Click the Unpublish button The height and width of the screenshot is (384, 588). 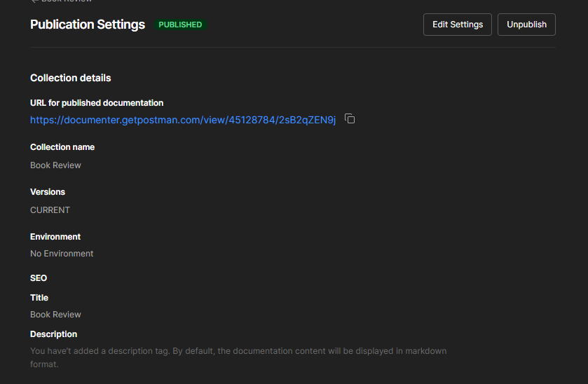point(526,25)
